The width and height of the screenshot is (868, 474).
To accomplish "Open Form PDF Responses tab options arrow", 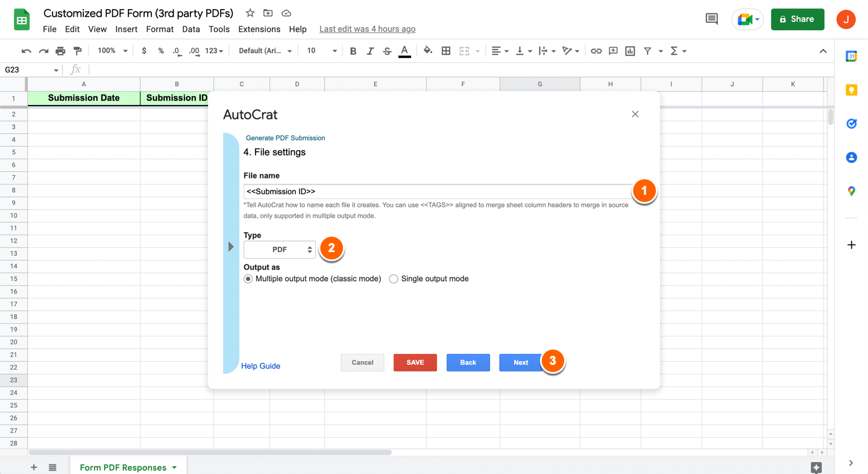I will pyautogui.click(x=174, y=467).
